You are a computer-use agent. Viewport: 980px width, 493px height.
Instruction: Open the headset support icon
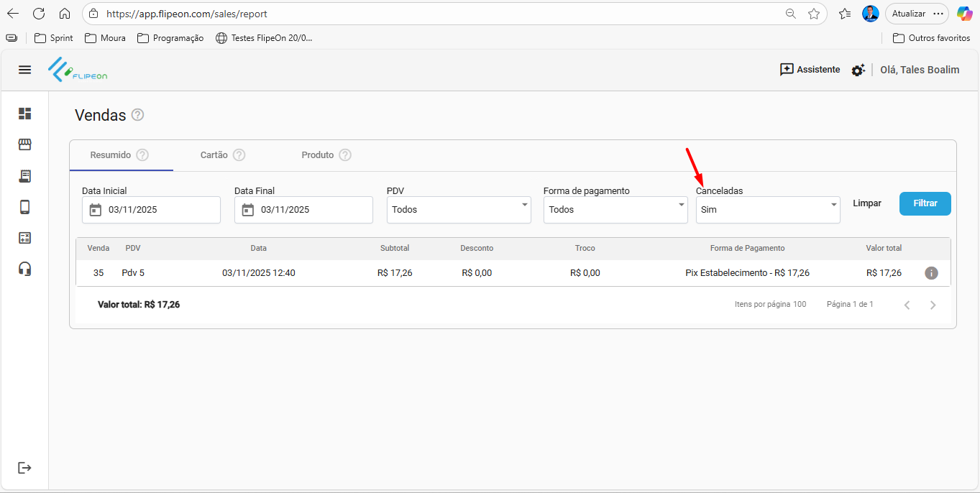coord(25,269)
